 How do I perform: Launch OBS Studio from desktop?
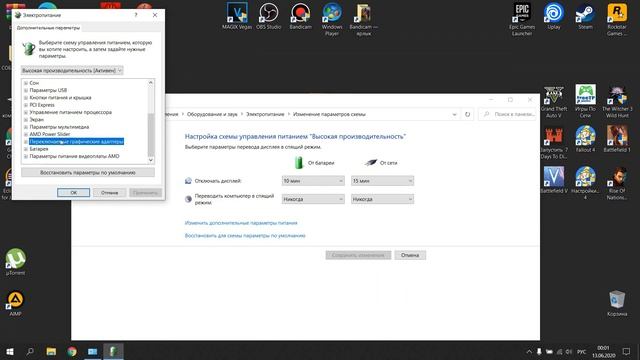pyautogui.click(x=269, y=16)
